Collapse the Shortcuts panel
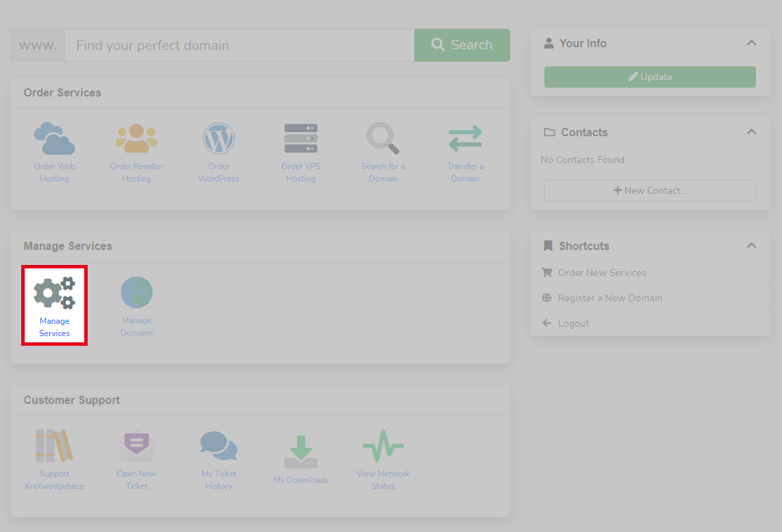The height and width of the screenshot is (532, 782). click(x=751, y=245)
